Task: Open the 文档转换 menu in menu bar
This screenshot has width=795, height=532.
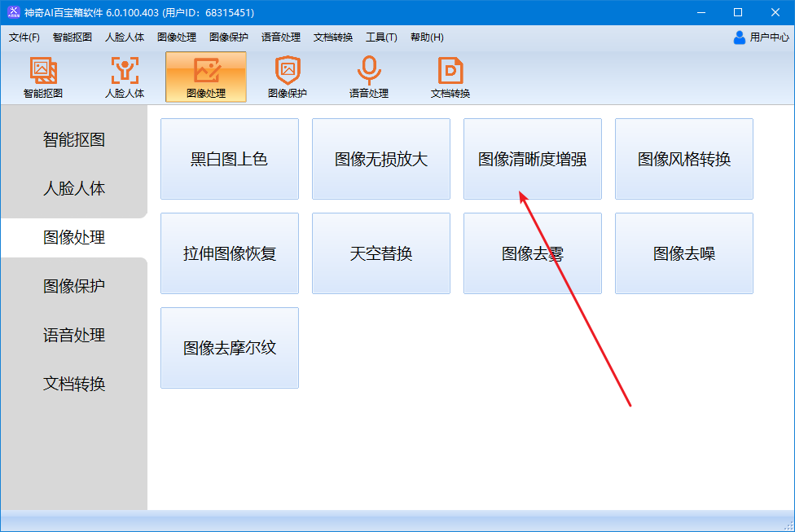Action: tap(333, 37)
